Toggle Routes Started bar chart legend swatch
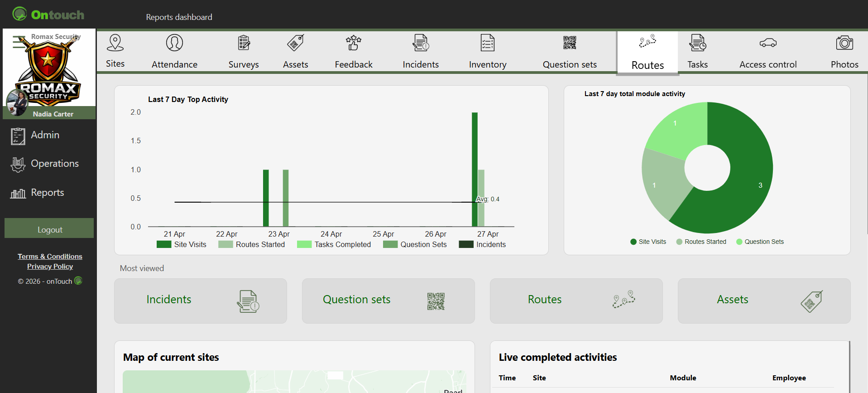Image resolution: width=868 pixels, height=393 pixels. click(x=225, y=244)
